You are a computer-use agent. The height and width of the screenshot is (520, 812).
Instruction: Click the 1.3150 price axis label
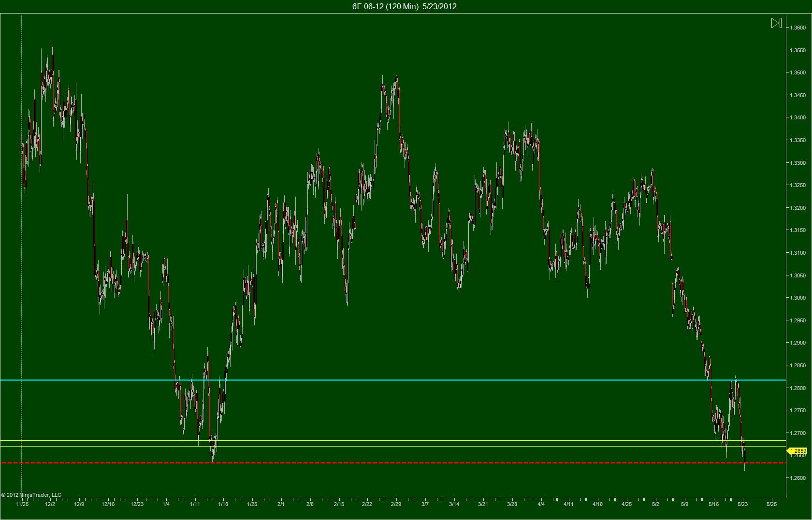click(797, 230)
